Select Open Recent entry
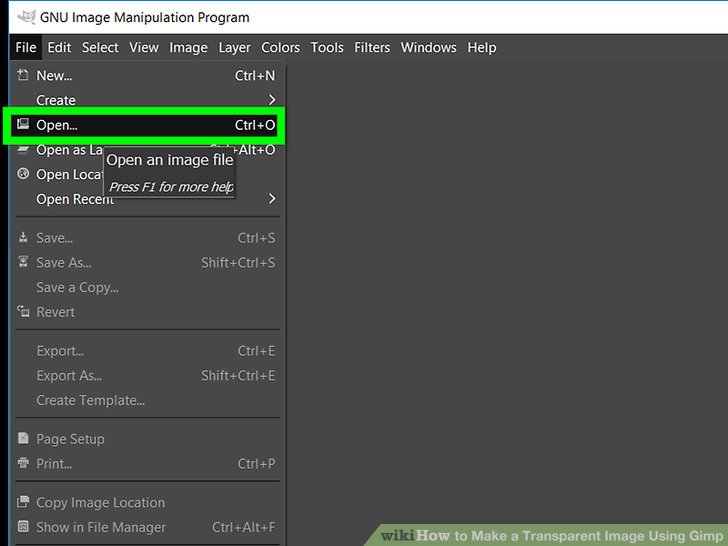728x546 pixels. tap(146, 199)
